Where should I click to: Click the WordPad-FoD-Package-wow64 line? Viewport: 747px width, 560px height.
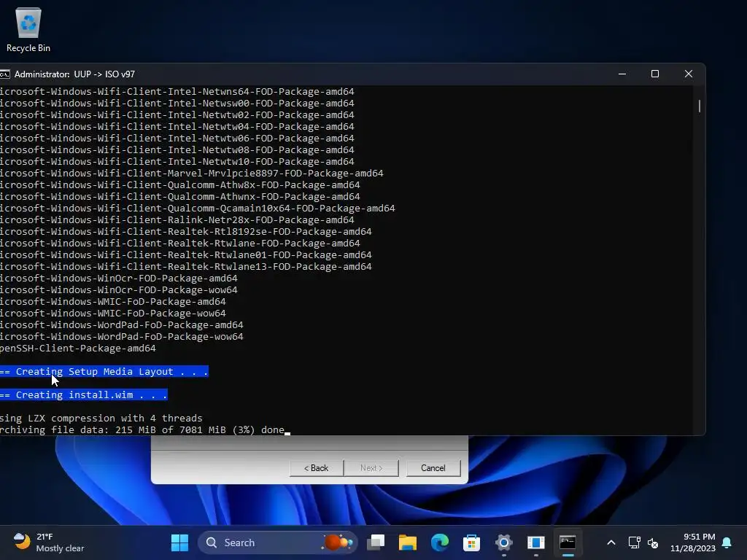(x=122, y=337)
